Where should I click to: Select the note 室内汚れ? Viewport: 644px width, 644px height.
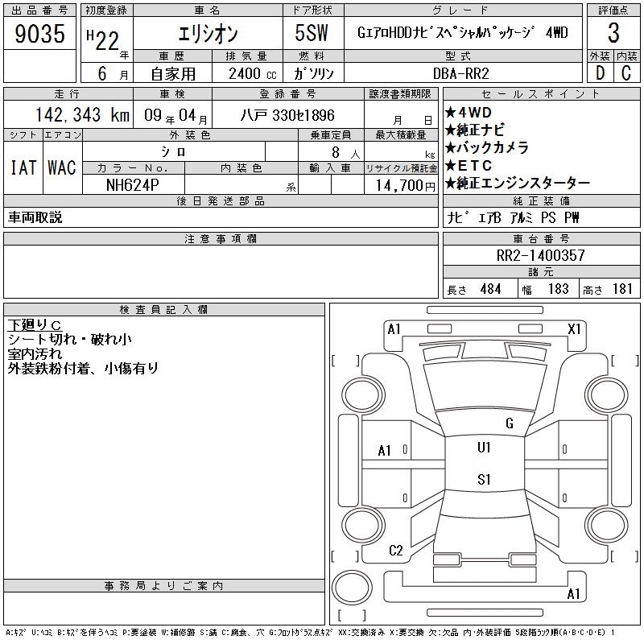tap(35, 353)
